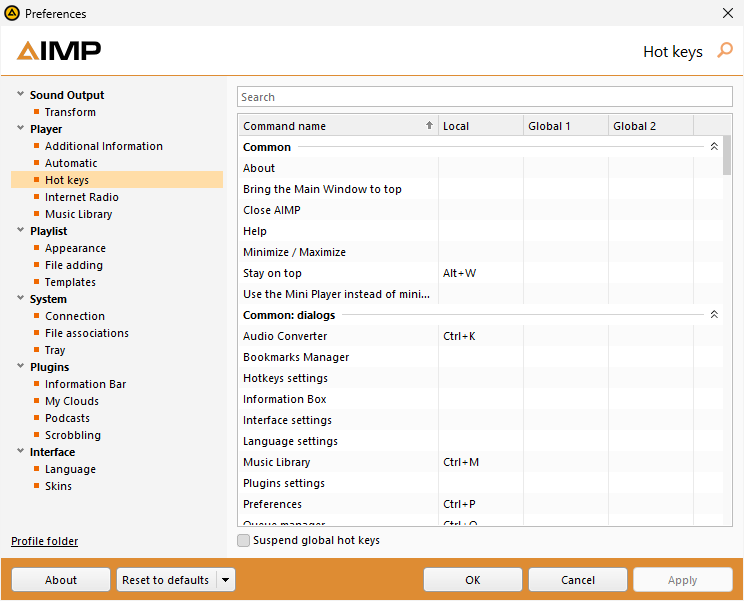Click the Local column header
This screenshot has width=744, height=601.
click(481, 126)
